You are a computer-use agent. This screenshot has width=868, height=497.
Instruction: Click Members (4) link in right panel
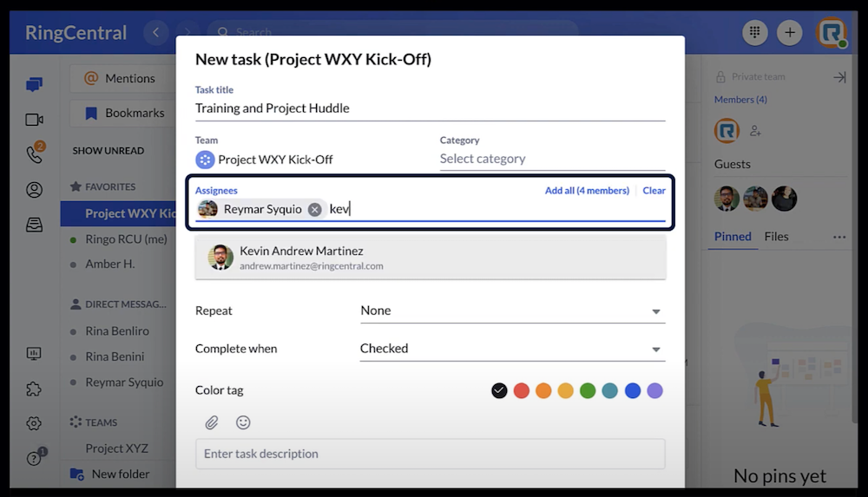(740, 100)
